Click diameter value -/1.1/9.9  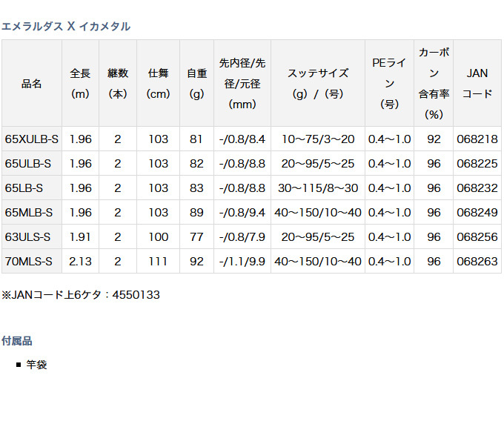click(x=242, y=262)
